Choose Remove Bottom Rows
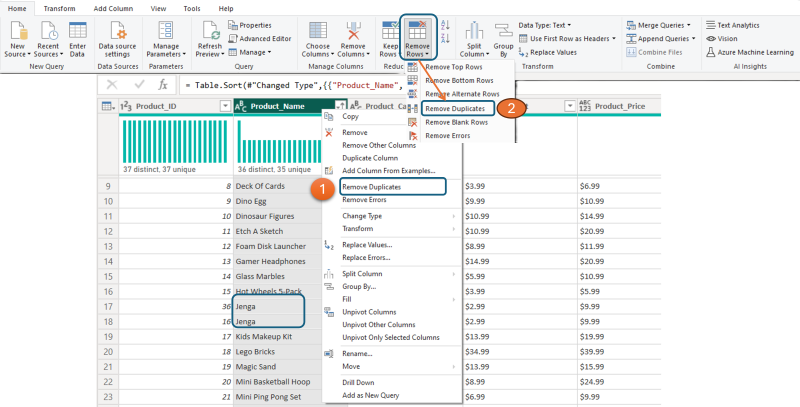The height and width of the screenshot is (407, 800). coord(459,81)
